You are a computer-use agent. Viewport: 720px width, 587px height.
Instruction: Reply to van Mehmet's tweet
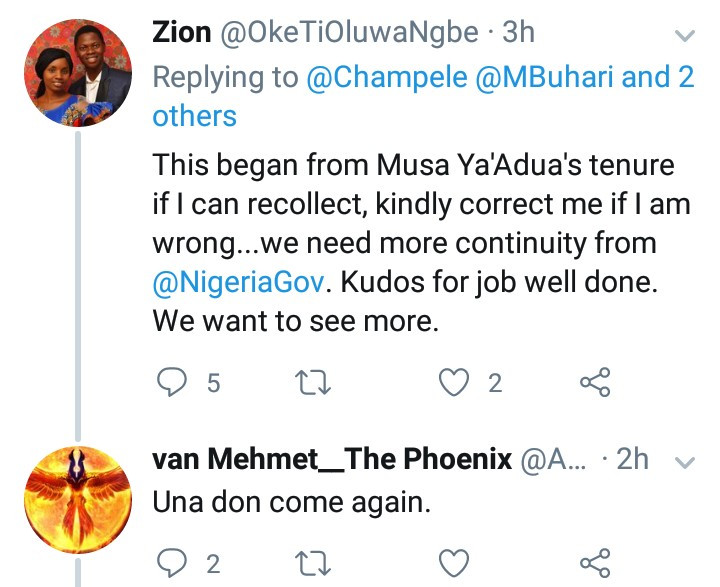pos(172,563)
